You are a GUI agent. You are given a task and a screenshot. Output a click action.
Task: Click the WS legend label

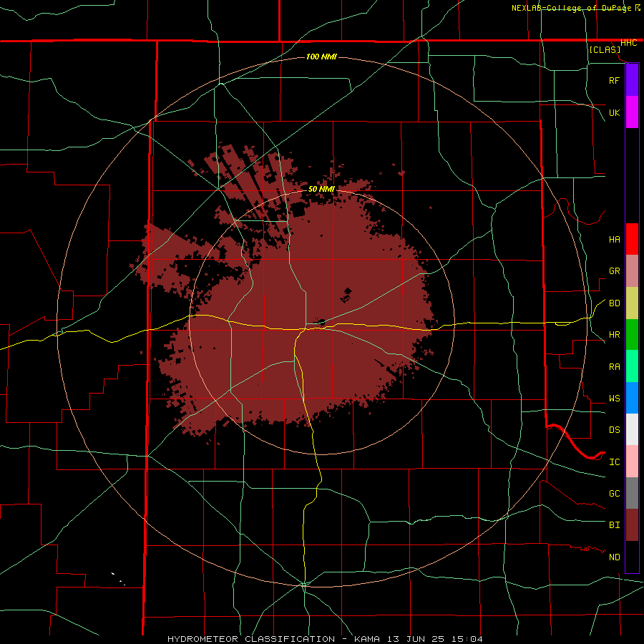click(614, 399)
